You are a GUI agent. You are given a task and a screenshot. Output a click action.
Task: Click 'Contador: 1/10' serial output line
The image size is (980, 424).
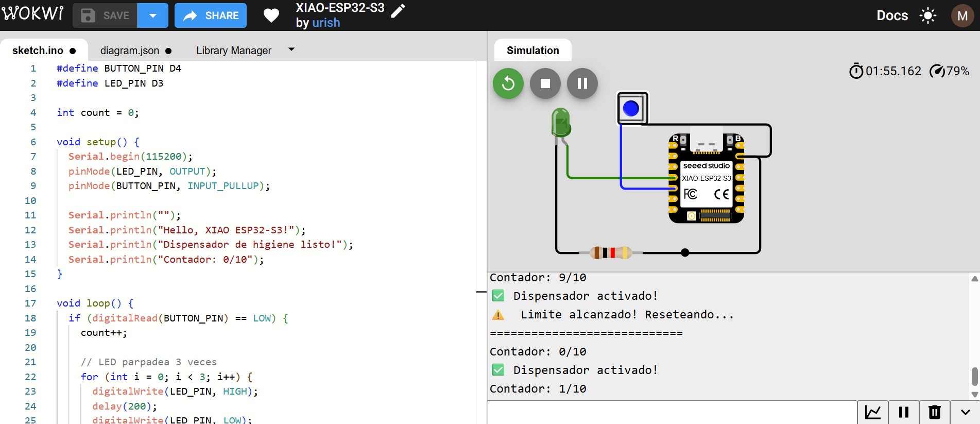click(538, 389)
